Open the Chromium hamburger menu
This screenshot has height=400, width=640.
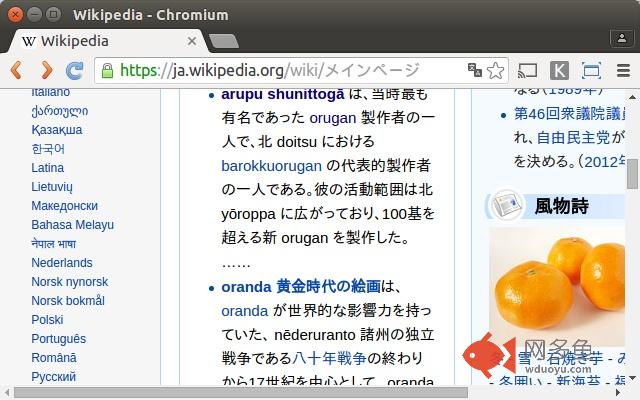623,71
